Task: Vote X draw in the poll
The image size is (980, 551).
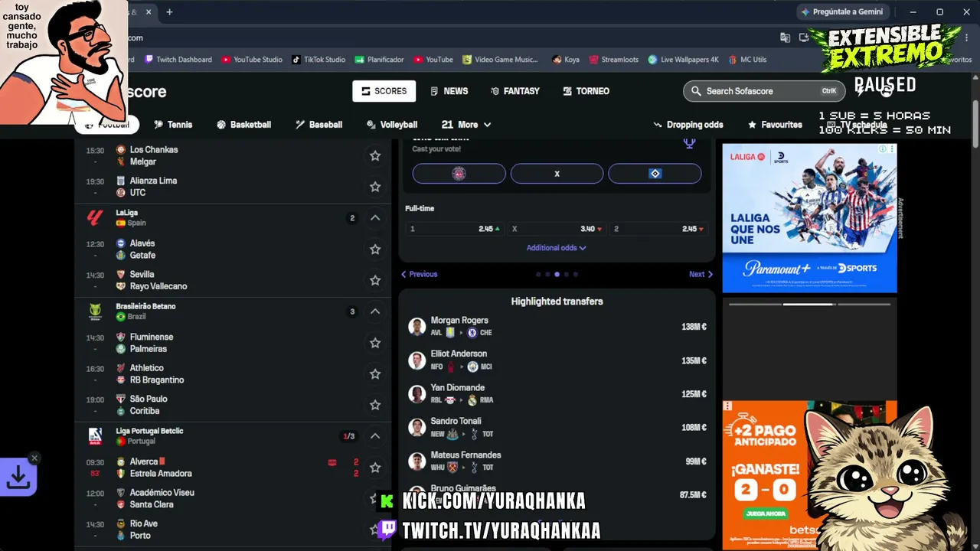Action: coord(557,174)
